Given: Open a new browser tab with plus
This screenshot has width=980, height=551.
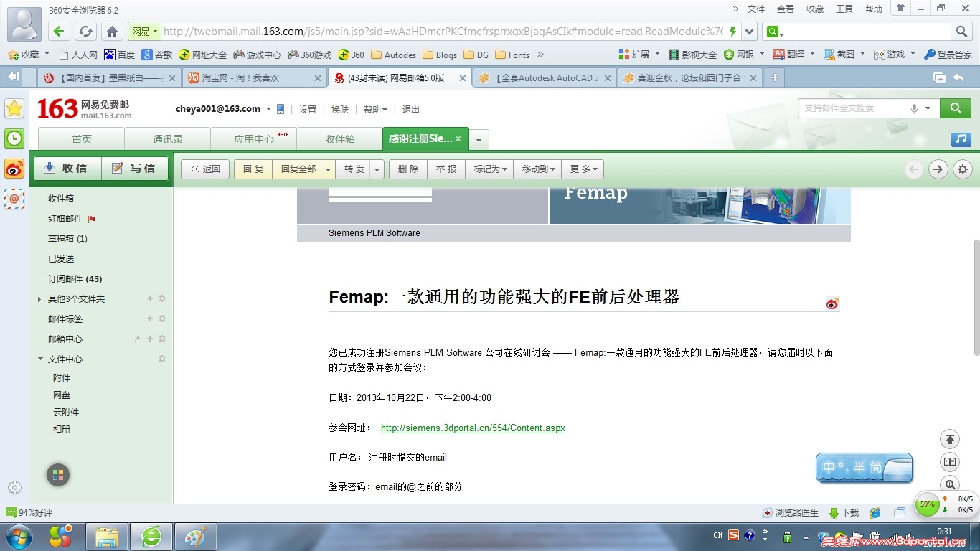Looking at the screenshot, I should [774, 77].
